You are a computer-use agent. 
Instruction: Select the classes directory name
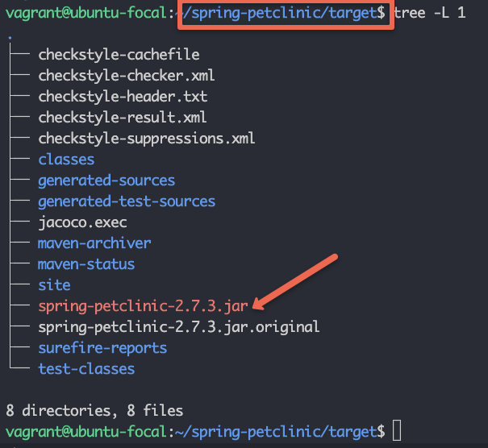click(x=66, y=160)
